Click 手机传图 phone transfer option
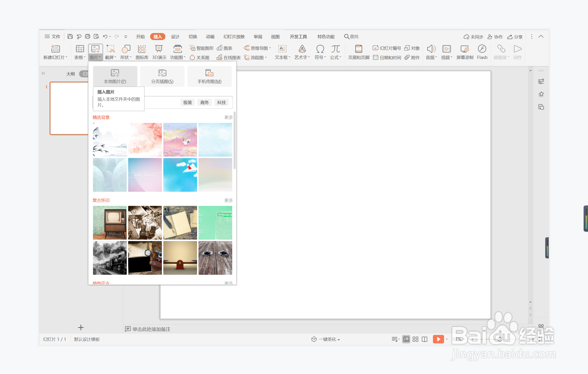The width and height of the screenshot is (588, 374). click(x=209, y=76)
